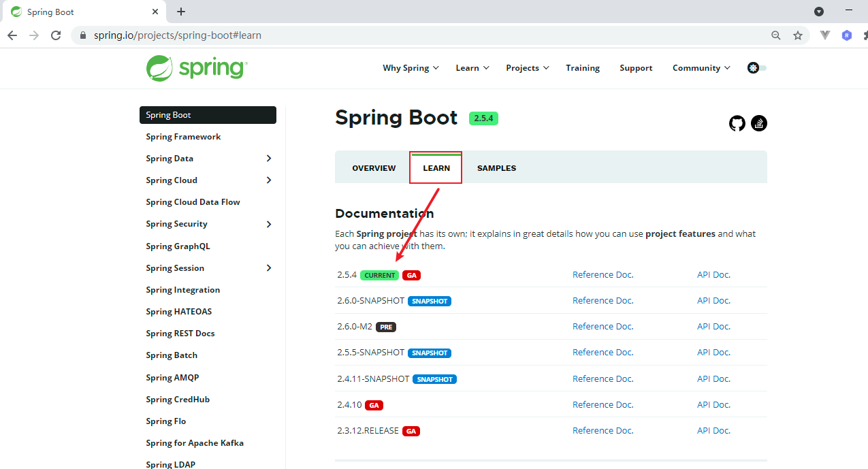Close the Spring Boot browser tab

coord(155,12)
